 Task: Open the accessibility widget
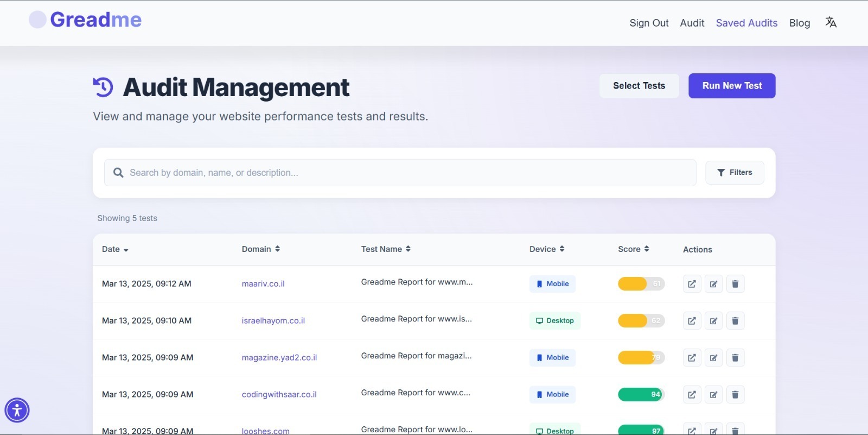(17, 410)
